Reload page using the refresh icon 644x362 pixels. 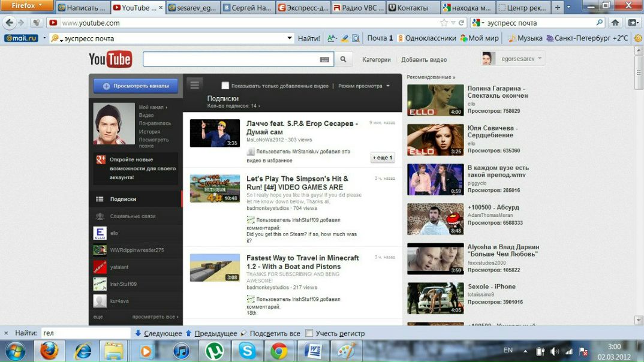pyautogui.click(x=461, y=23)
